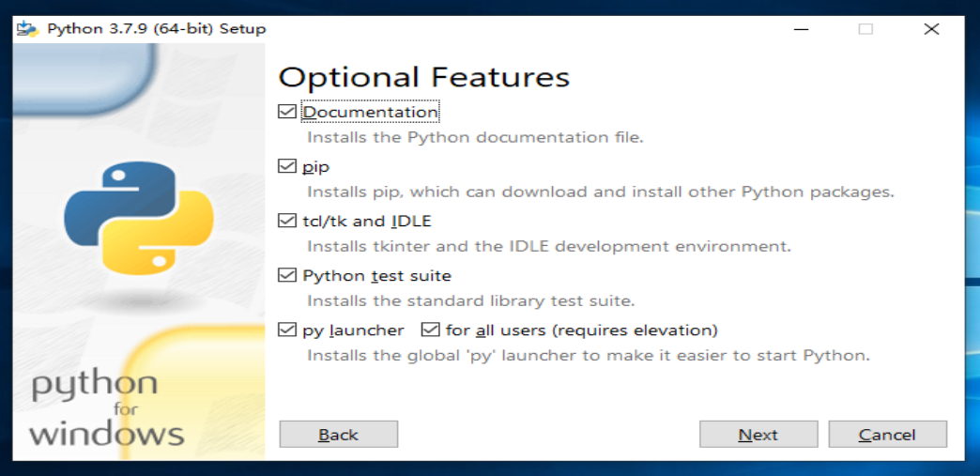Image resolution: width=980 pixels, height=476 pixels.
Task: Click the global 'py' launcher description text
Action: point(589,356)
